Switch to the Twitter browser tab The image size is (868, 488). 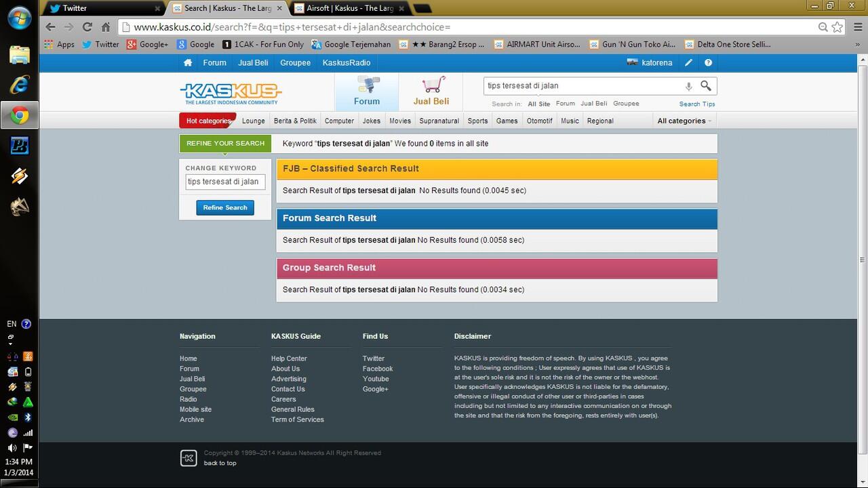(102, 8)
